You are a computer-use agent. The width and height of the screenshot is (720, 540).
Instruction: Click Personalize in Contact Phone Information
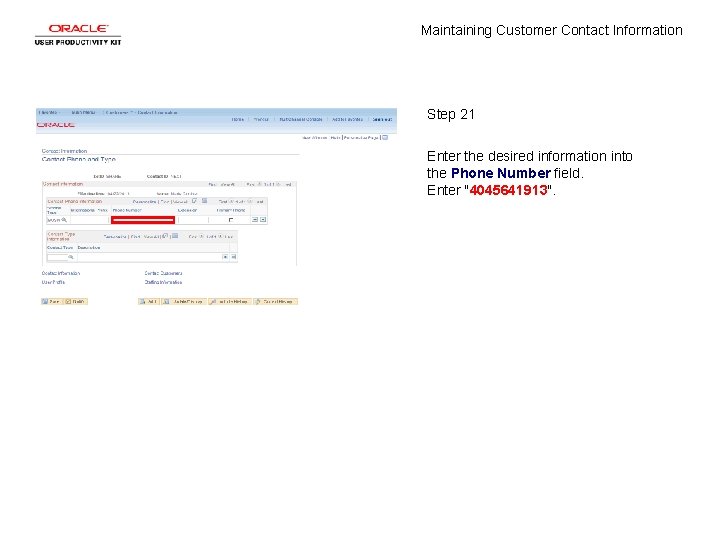145,202
